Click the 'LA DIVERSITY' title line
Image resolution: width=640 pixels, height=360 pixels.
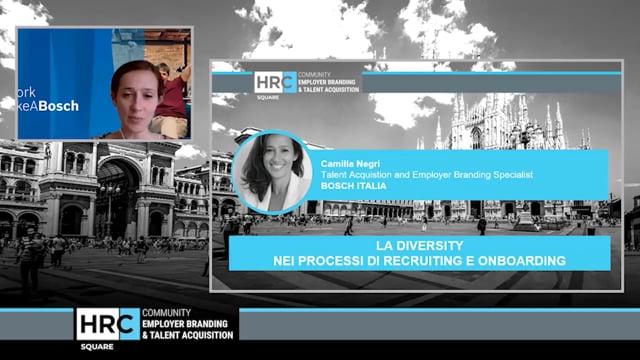tap(420, 246)
